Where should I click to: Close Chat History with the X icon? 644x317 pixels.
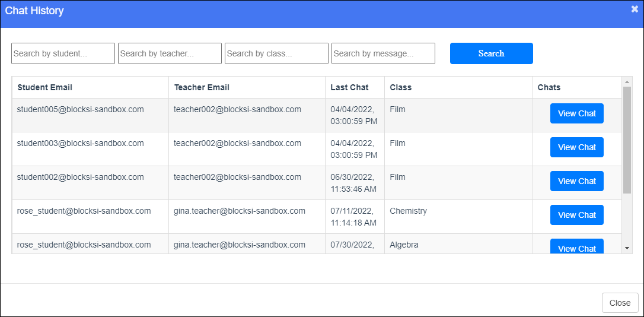click(x=635, y=9)
